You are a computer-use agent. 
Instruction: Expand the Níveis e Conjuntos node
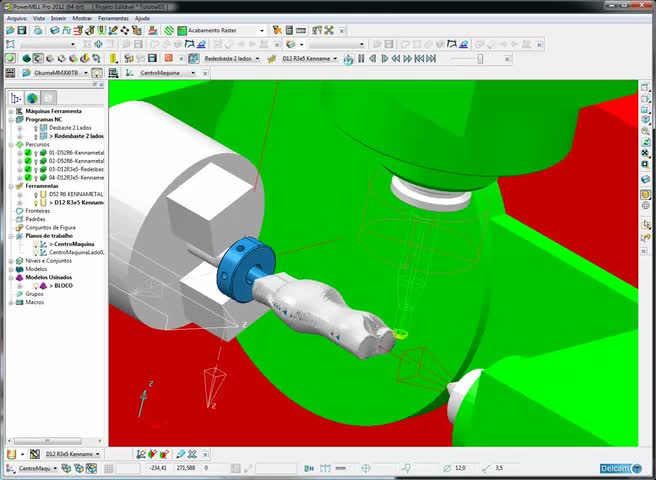[x=11, y=261]
